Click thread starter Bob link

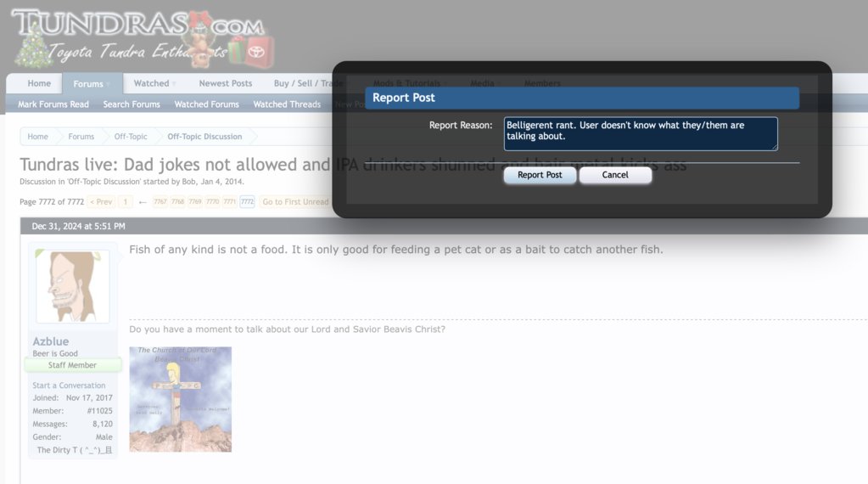click(x=188, y=182)
